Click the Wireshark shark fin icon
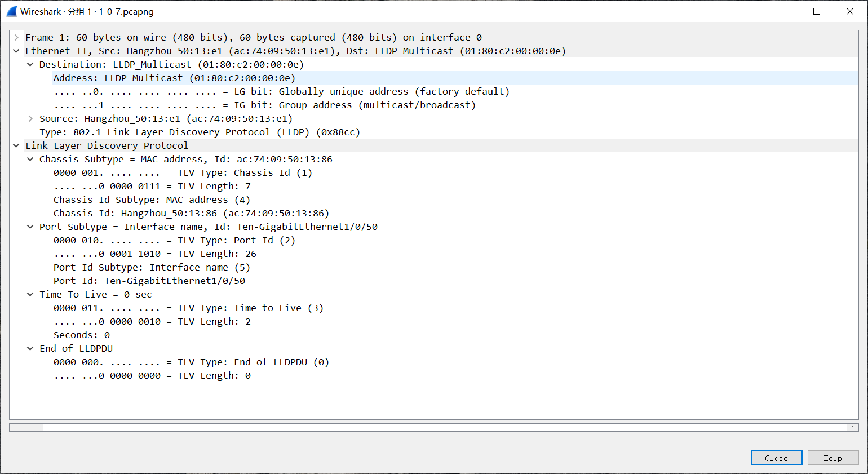 click(x=11, y=11)
